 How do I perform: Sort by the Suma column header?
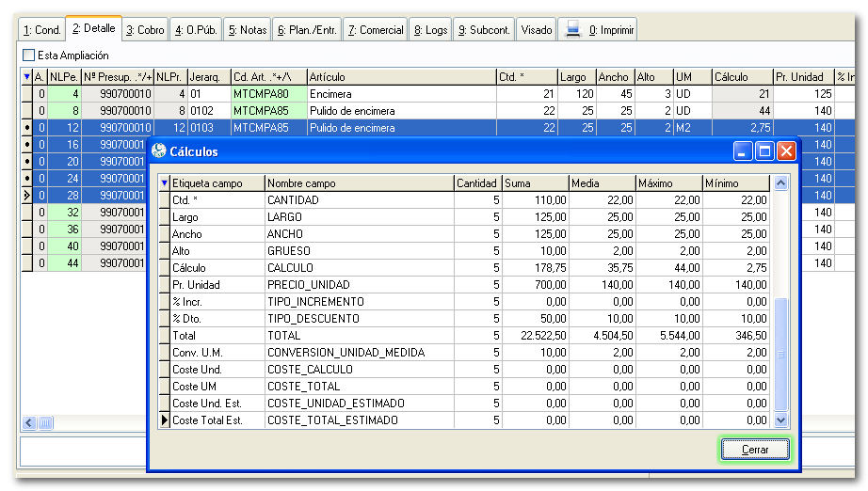[536, 183]
